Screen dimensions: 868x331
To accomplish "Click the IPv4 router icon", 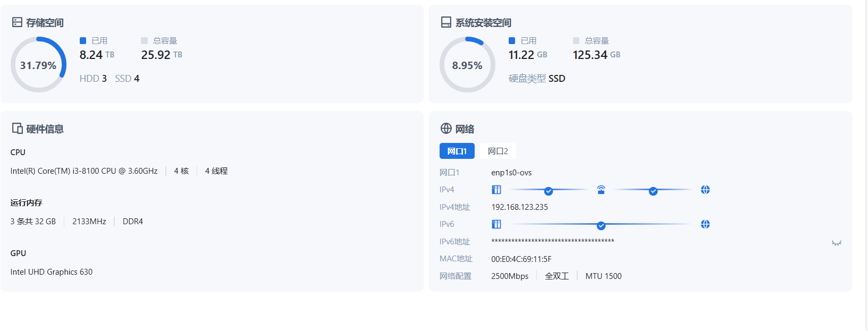I will pyautogui.click(x=601, y=190).
